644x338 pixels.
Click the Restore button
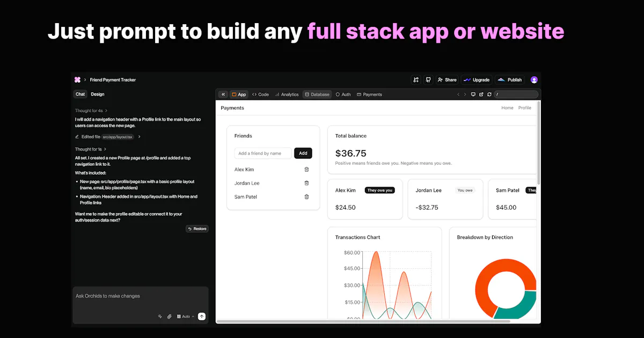[197, 229]
